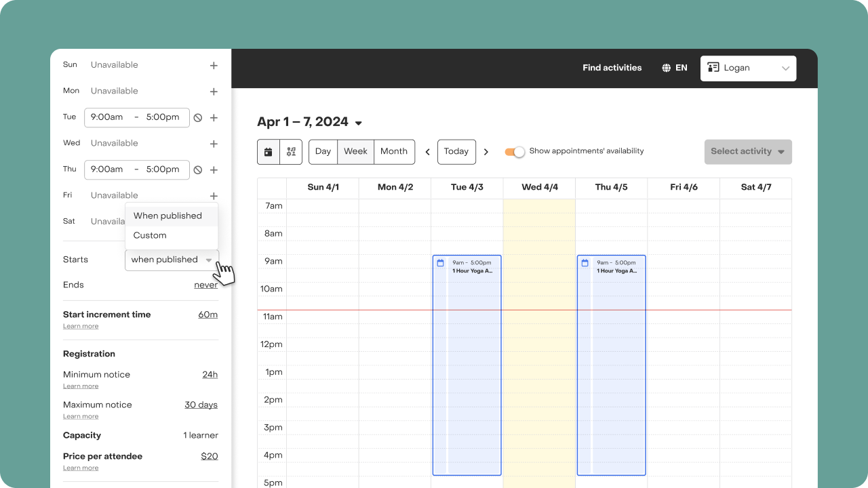Viewport: 868px width, 488px height.
Task: Switch to Month view
Action: click(394, 152)
